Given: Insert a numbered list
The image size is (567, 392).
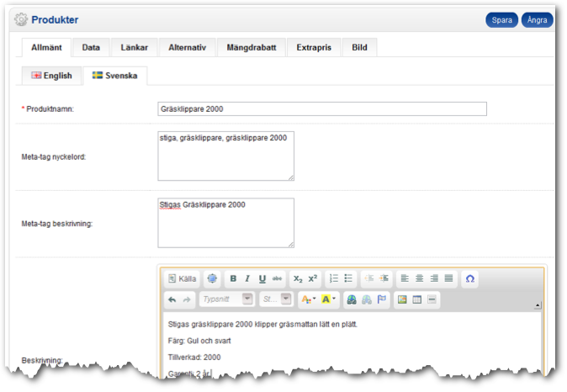Looking at the screenshot, I should click(x=334, y=278).
